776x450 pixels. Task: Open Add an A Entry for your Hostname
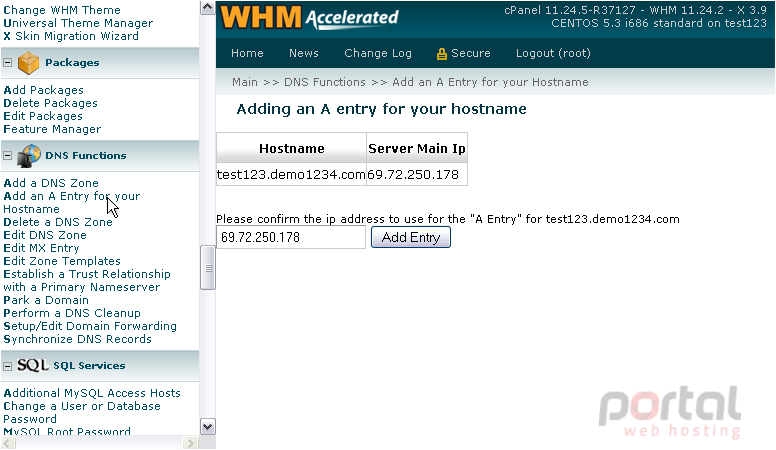point(72,202)
